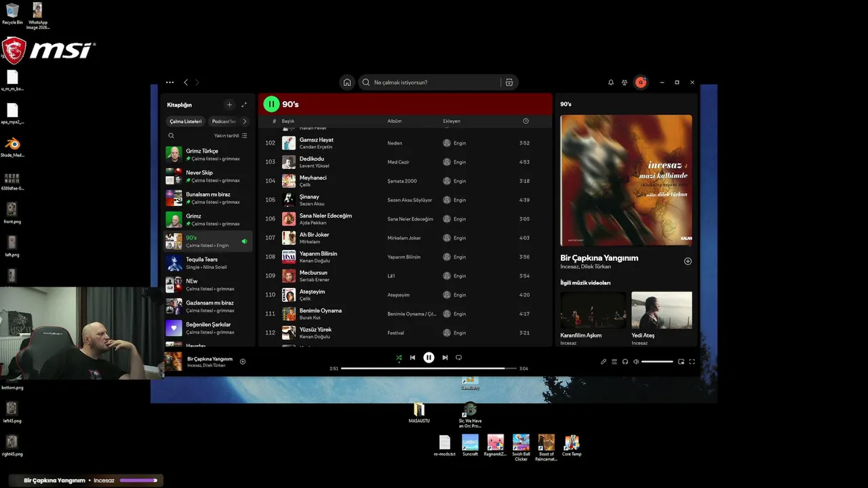Open the connect-to-device icon

[625, 361]
